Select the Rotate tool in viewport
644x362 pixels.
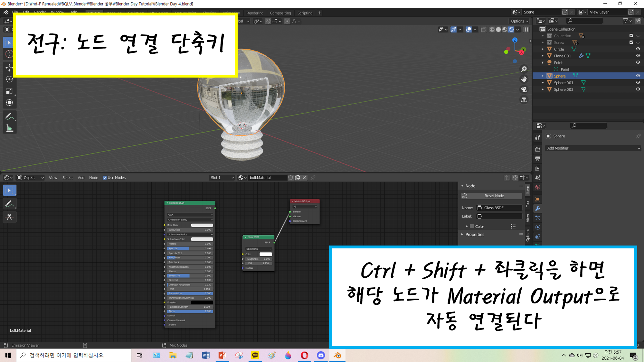[x=9, y=79]
